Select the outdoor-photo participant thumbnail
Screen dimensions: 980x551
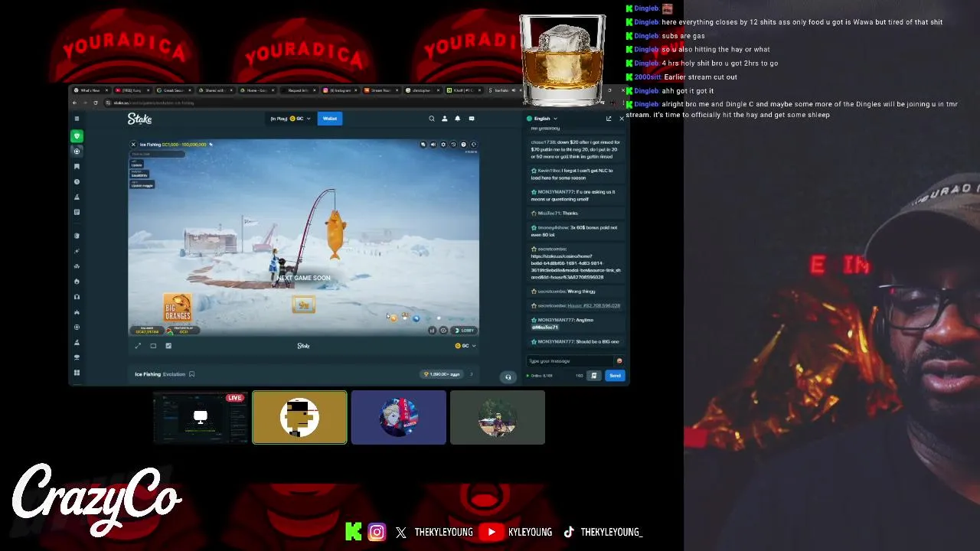click(x=498, y=418)
